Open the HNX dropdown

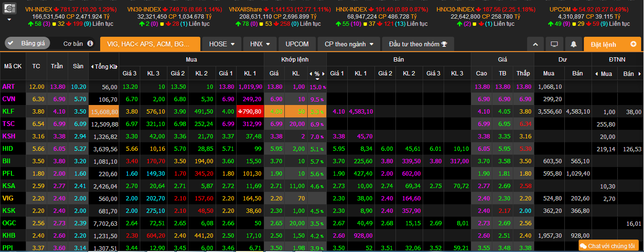click(x=260, y=44)
